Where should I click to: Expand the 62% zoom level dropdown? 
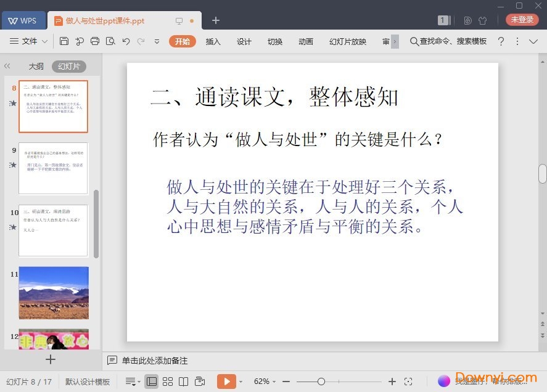click(x=265, y=382)
